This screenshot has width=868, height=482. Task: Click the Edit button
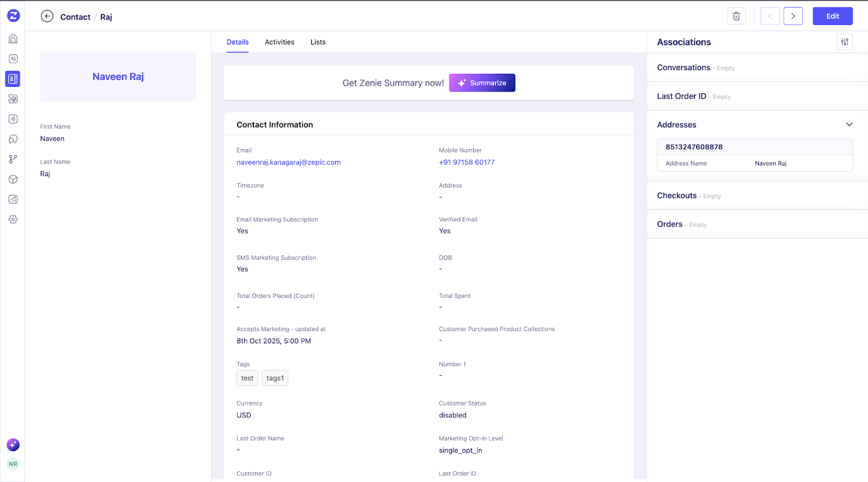tap(832, 16)
